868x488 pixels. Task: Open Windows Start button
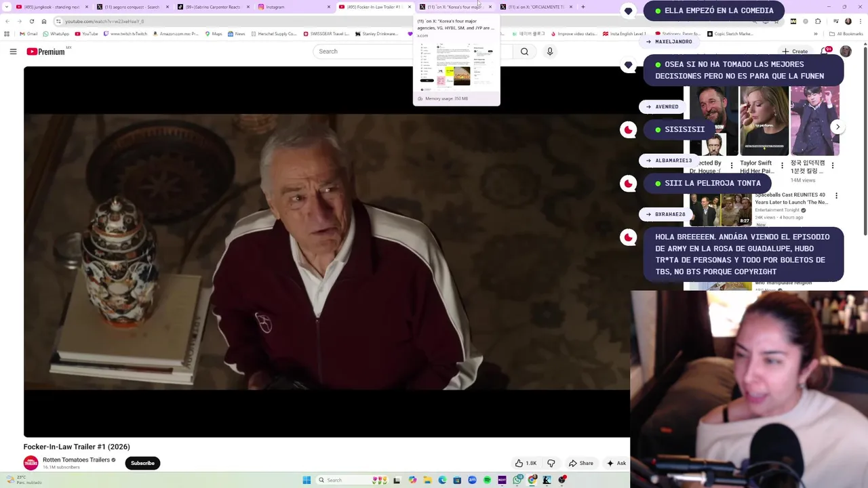click(307, 480)
